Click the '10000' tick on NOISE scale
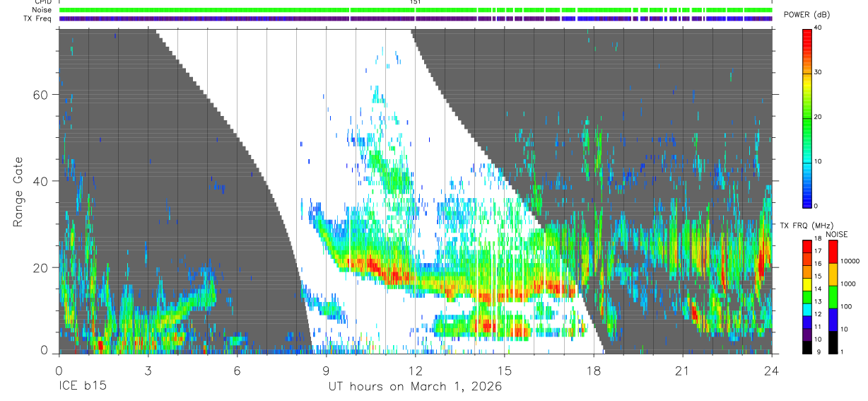This screenshot has height=401, width=868. (849, 262)
